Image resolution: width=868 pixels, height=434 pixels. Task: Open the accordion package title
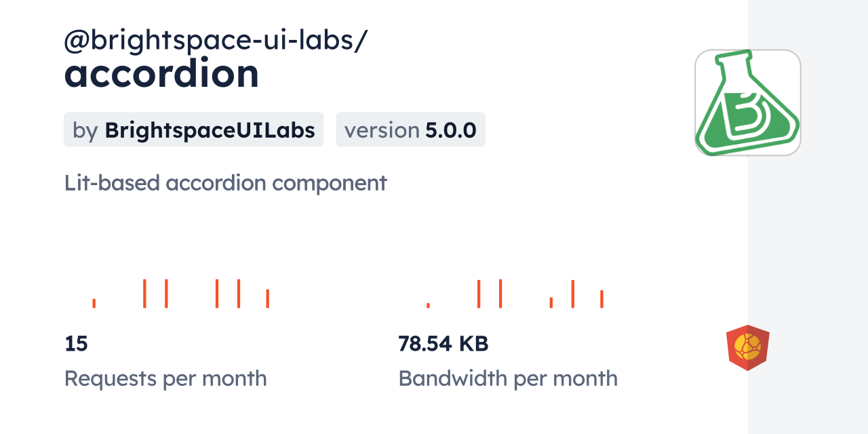[x=161, y=74]
